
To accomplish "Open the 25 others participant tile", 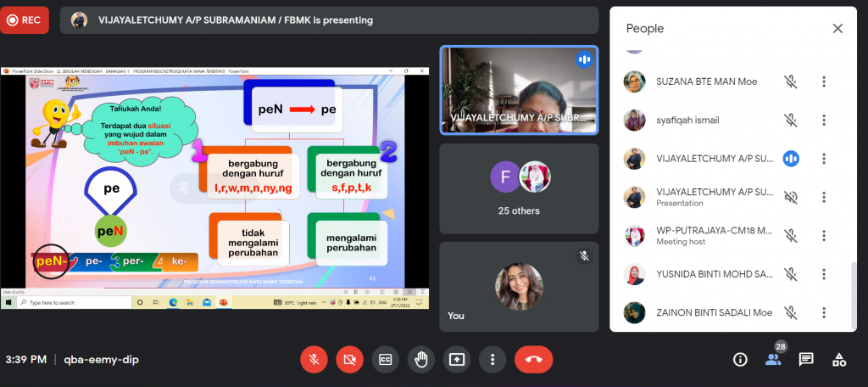I will point(519,187).
